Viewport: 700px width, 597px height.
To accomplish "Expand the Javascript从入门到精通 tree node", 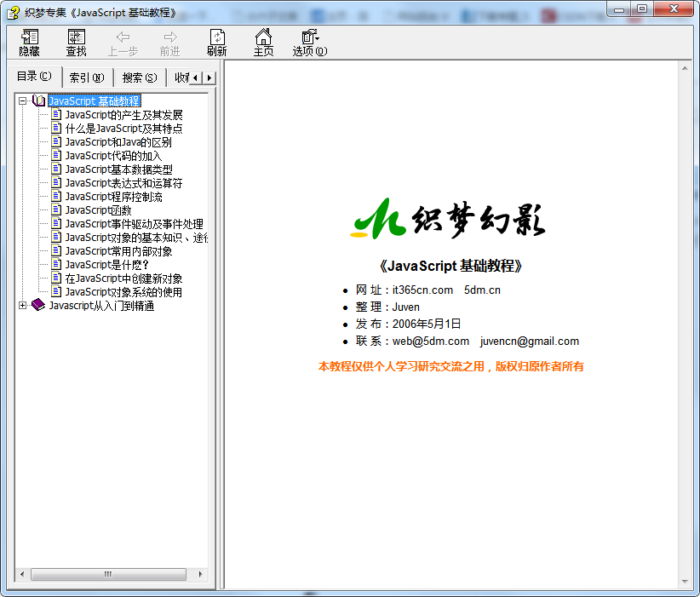I will 23,306.
